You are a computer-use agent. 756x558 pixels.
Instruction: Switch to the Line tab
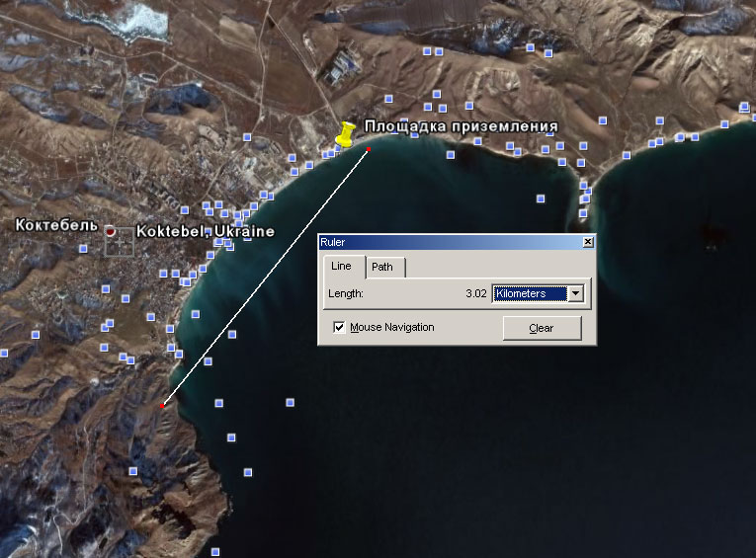tap(341, 266)
